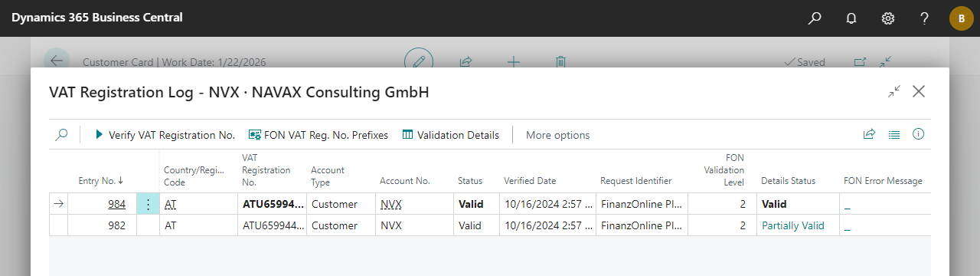980x276 pixels.
Task: Click FON Error Message column header
Action: (883, 181)
